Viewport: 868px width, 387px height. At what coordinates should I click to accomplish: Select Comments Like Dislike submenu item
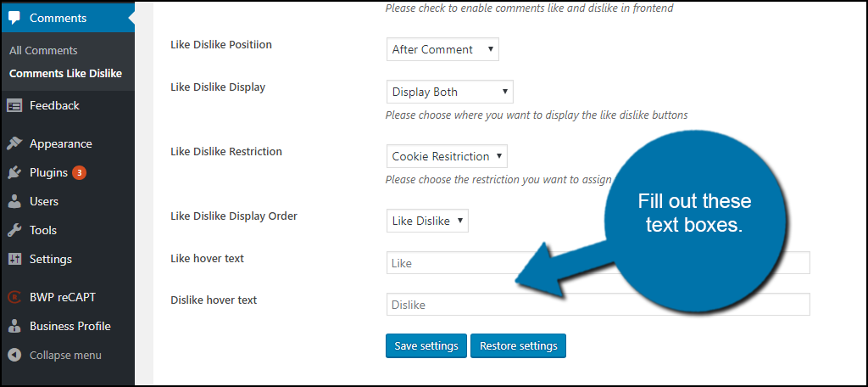coord(65,73)
